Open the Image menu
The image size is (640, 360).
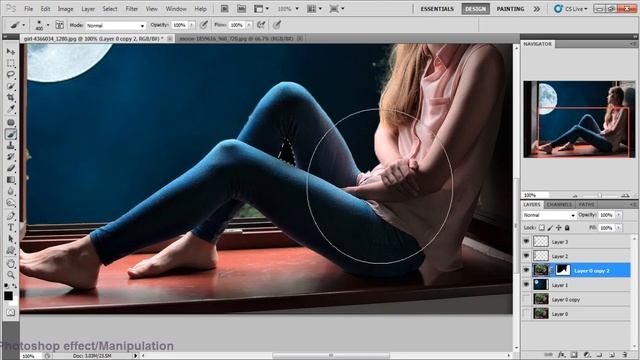[x=65, y=9]
